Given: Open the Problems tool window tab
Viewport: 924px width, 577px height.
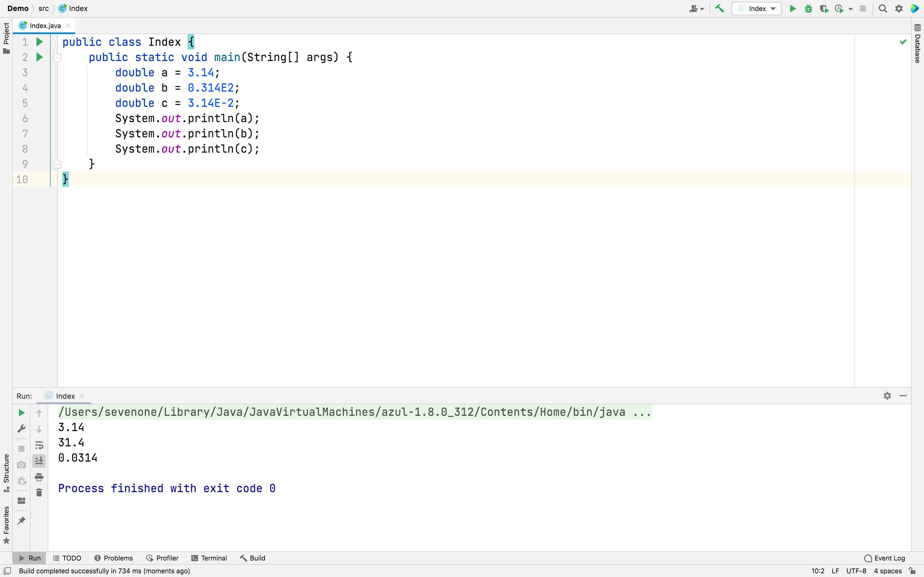Looking at the screenshot, I should pyautogui.click(x=114, y=558).
